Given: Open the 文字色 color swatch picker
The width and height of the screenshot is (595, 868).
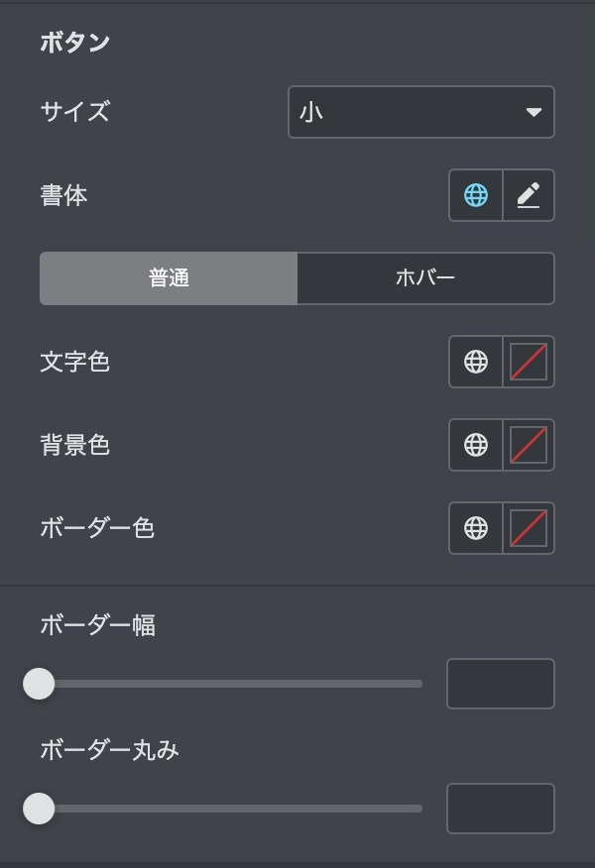Looking at the screenshot, I should (529, 362).
